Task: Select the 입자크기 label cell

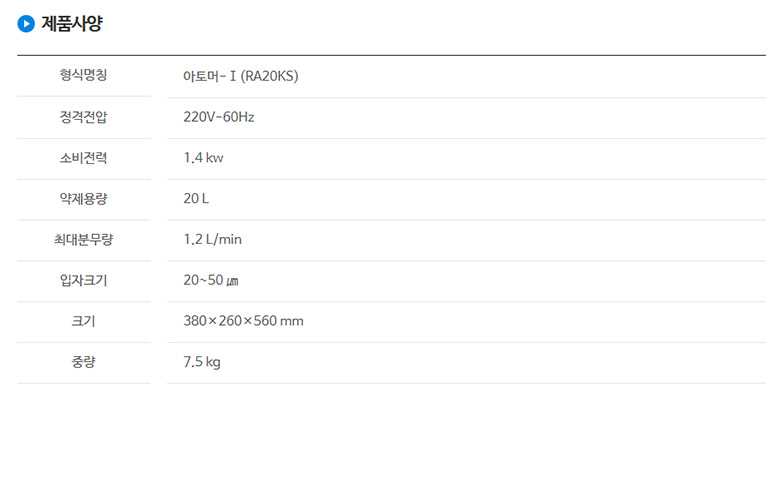Action: (84, 280)
